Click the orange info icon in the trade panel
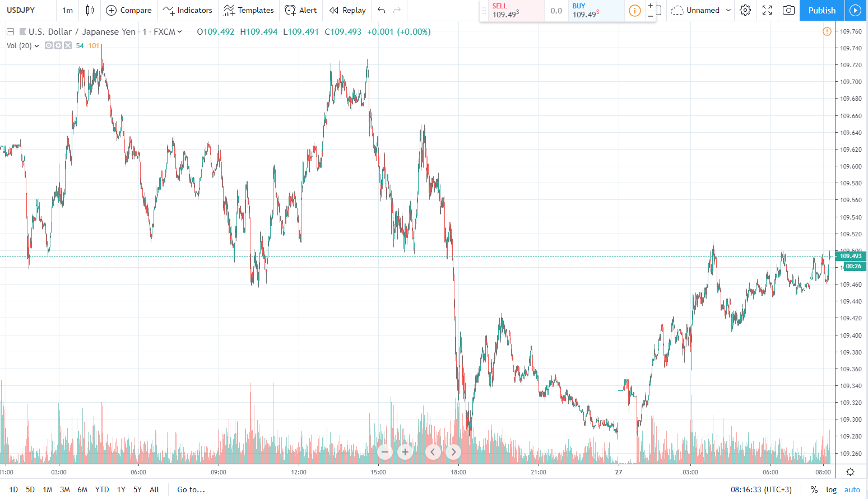 pyautogui.click(x=635, y=11)
